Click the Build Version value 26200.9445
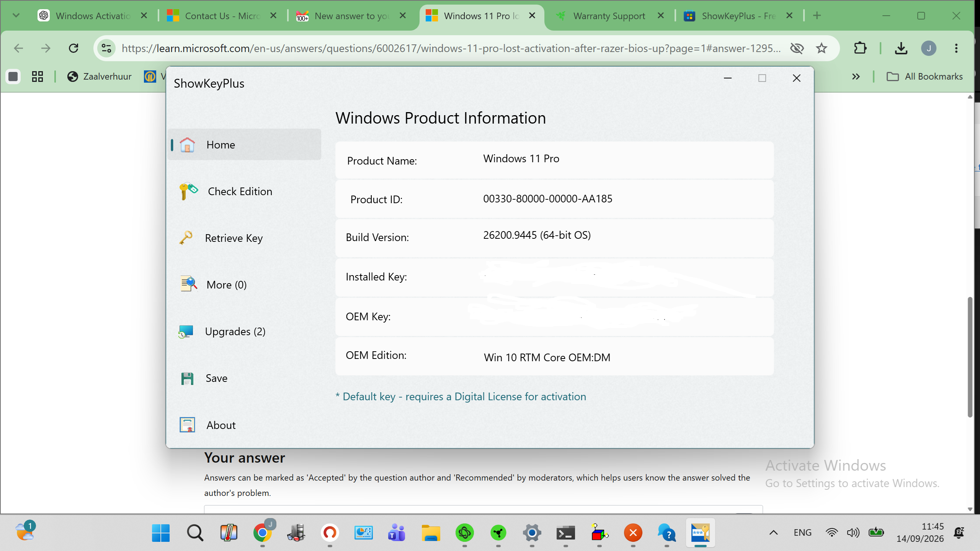 point(537,235)
